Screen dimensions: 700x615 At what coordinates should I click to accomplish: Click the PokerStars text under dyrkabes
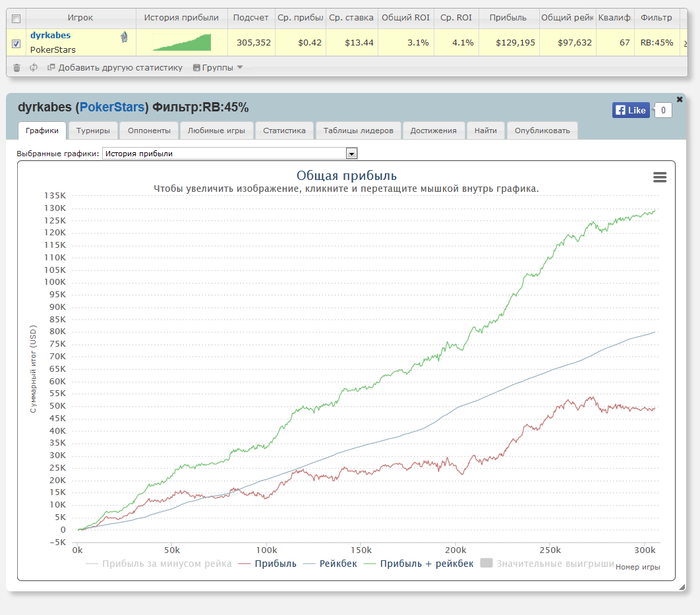tap(53, 50)
